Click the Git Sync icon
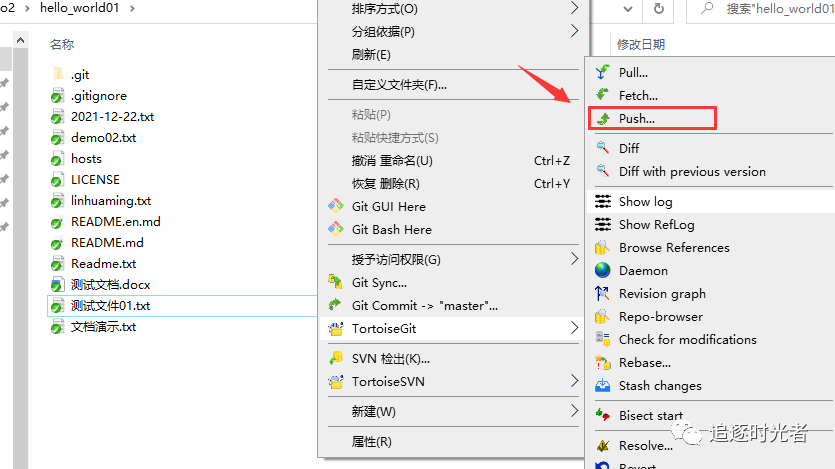835x469 pixels. (x=335, y=282)
